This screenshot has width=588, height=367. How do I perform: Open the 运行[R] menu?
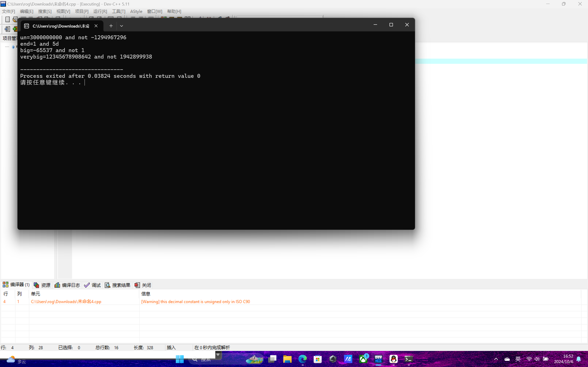point(100,11)
